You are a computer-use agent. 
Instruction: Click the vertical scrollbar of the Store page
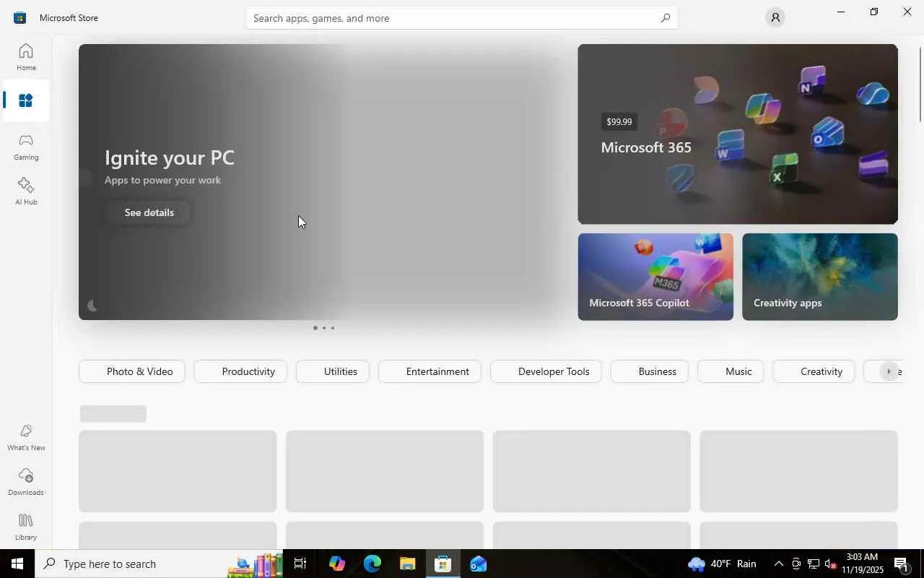[x=920, y=83]
